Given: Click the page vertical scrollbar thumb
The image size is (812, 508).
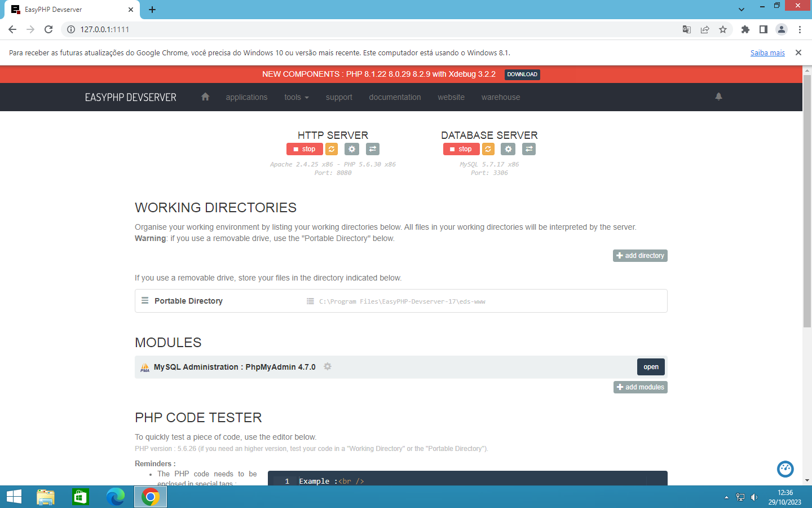Looking at the screenshot, I should tap(807, 200).
